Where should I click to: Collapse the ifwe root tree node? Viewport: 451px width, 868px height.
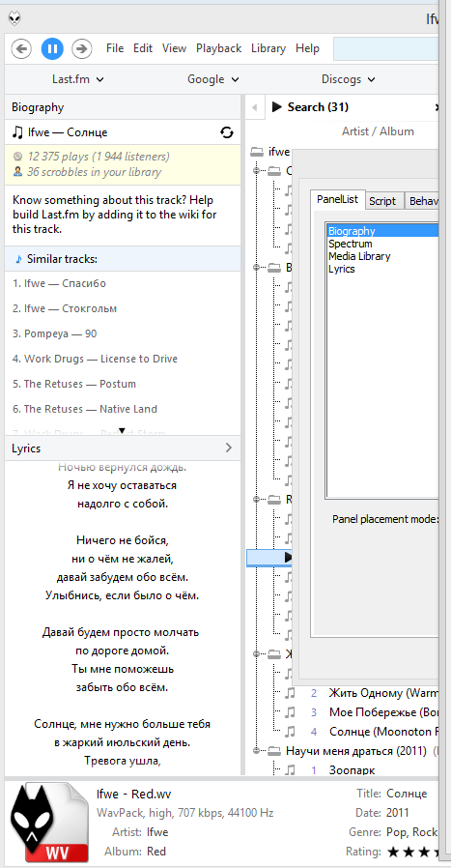256,151
